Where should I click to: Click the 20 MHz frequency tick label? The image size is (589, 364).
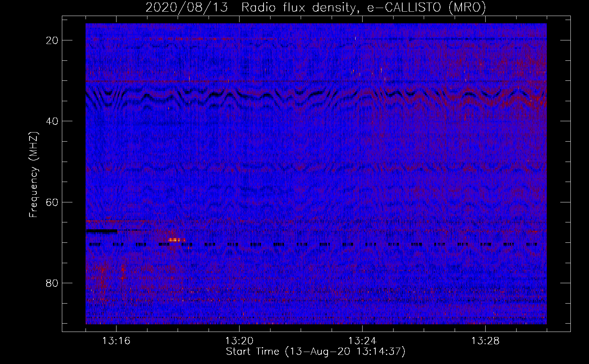[52, 40]
